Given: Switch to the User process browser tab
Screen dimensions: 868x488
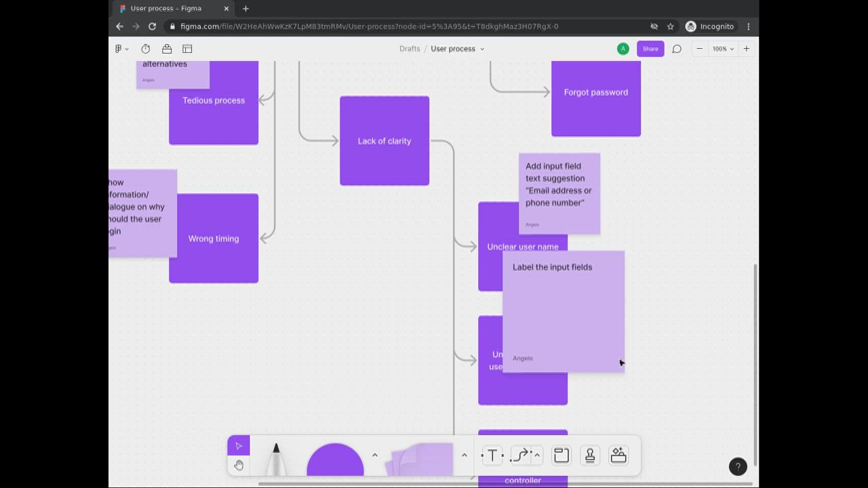Looking at the screenshot, I should [166, 8].
